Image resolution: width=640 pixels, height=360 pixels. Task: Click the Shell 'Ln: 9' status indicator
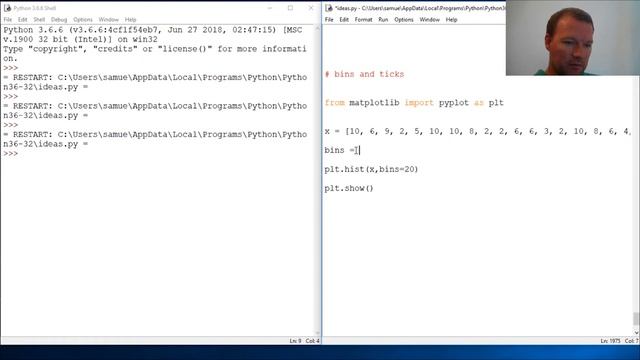(x=296, y=341)
